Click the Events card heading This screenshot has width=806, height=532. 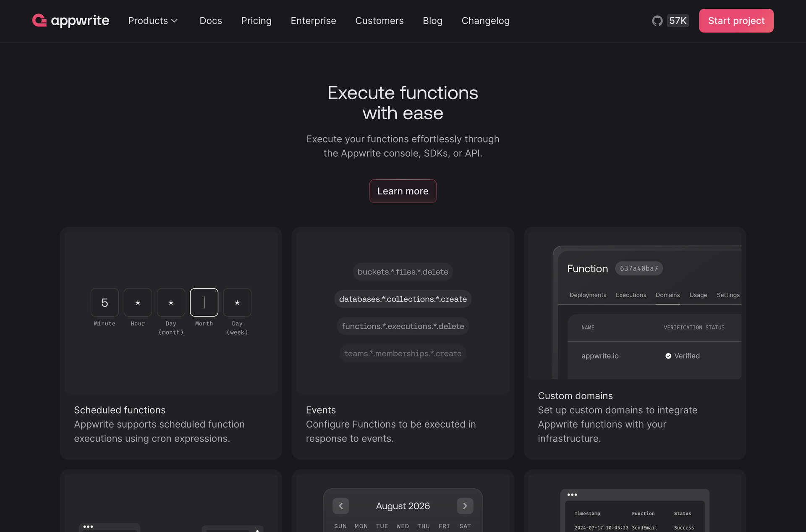pyautogui.click(x=321, y=410)
